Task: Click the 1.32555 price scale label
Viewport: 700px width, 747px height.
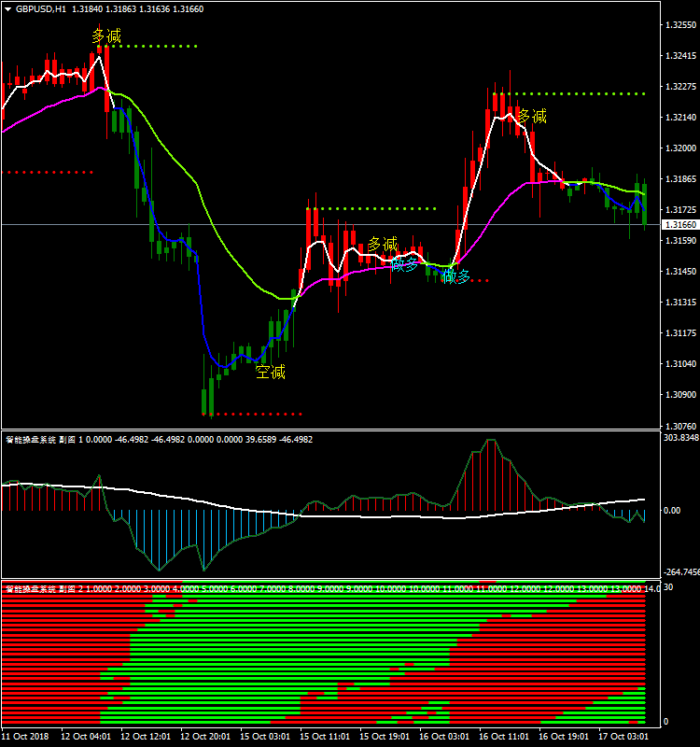Action: [x=679, y=25]
